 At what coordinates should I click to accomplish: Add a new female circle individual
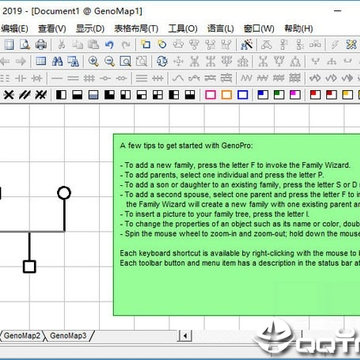pos(162,44)
